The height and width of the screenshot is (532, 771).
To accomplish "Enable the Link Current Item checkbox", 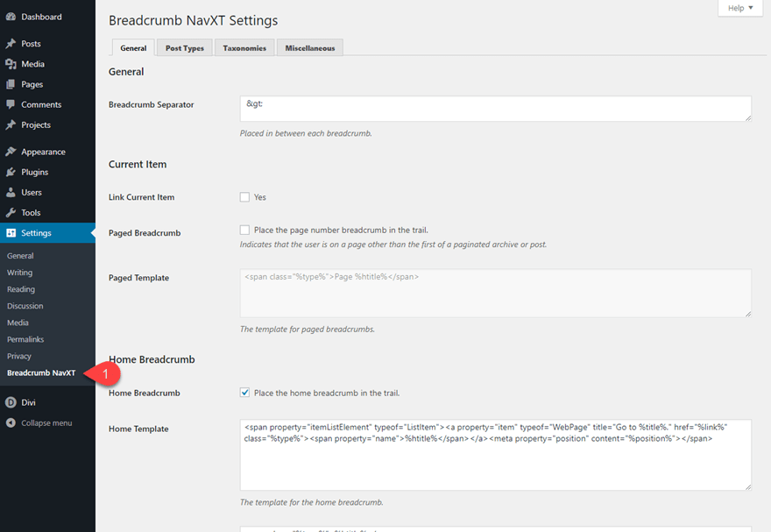I will point(244,197).
